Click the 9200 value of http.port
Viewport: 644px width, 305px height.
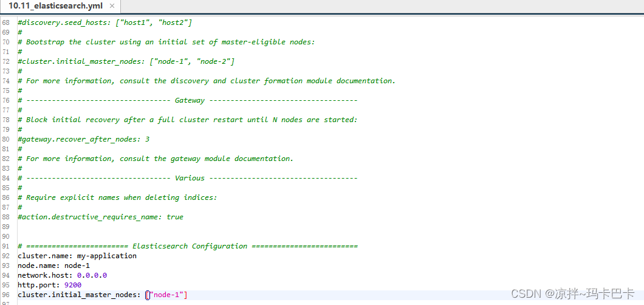point(73,285)
